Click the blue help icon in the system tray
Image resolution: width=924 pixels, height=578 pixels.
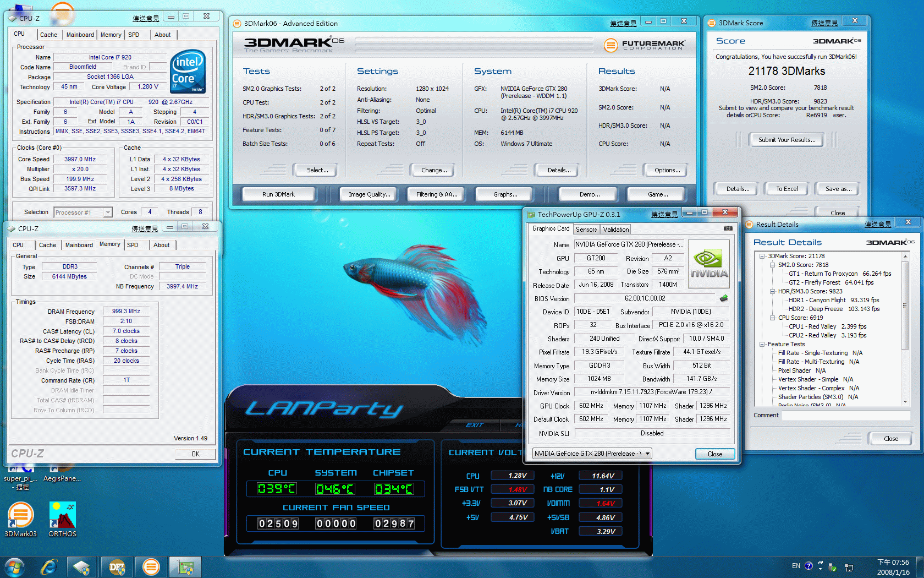[x=809, y=566]
